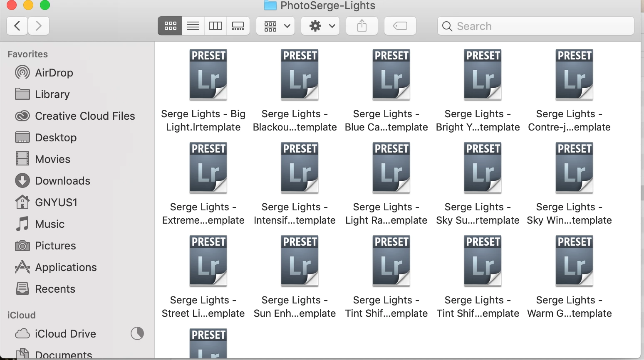The height and width of the screenshot is (360, 644).
Task: Click the 'Warm G...template' file name text
Action: click(x=570, y=313)
